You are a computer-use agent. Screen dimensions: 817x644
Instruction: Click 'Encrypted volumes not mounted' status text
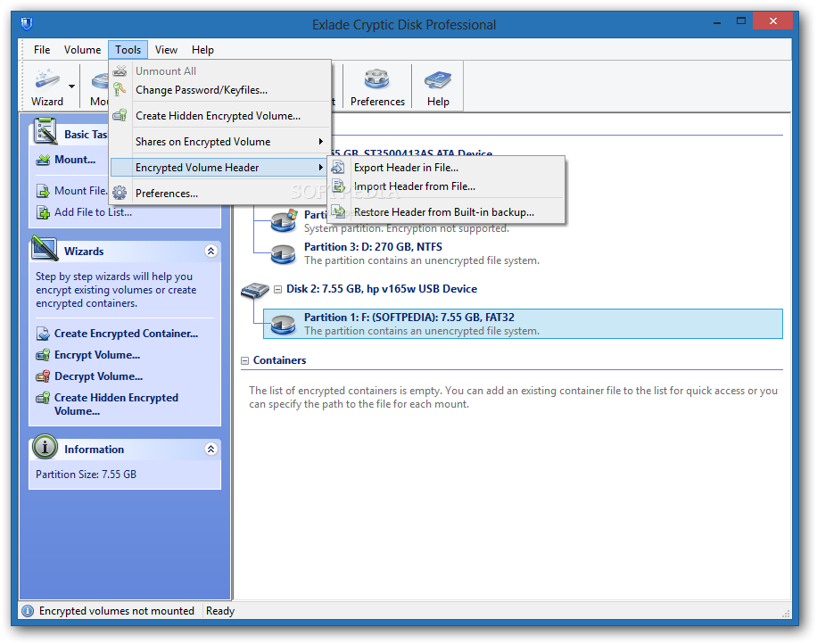pyautogui.click(x=117, y=611)
